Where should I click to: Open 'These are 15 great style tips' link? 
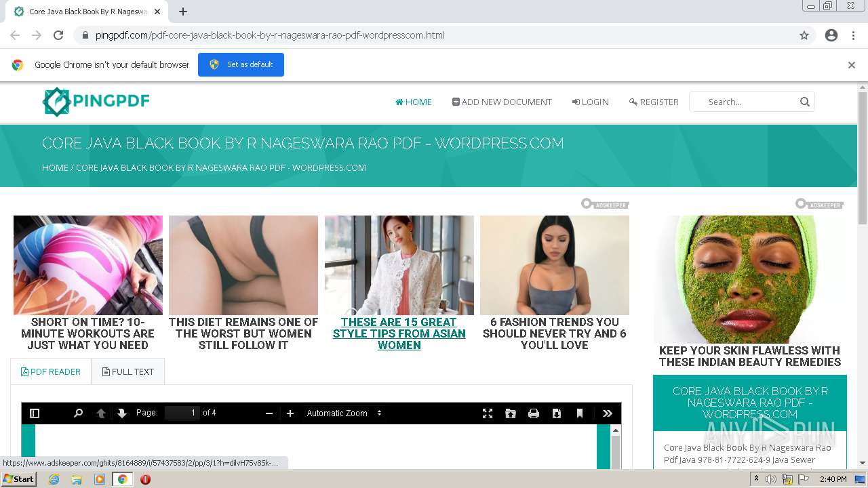tap(399, 333)
